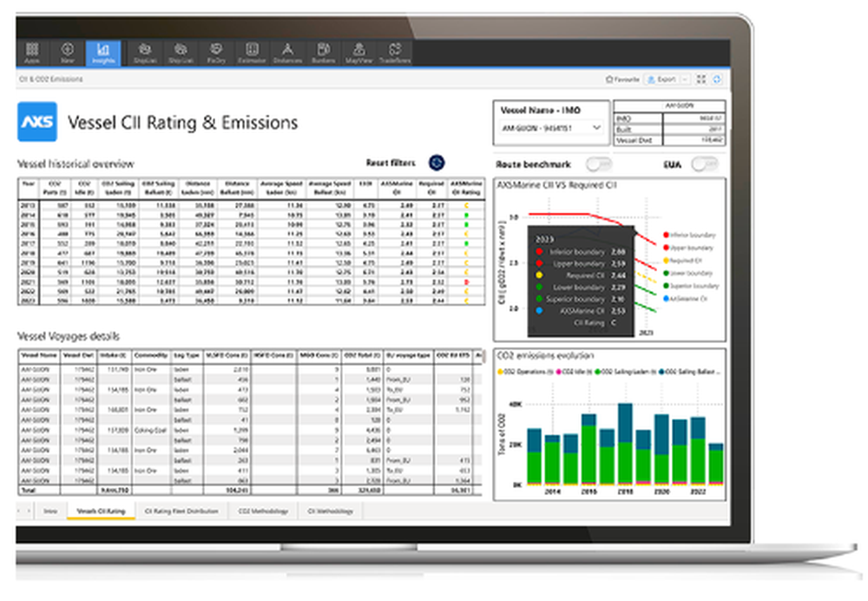The width and height of the screenshot is (868, 601).
Task: Open the CII Methodology tab
Action: 331,511
